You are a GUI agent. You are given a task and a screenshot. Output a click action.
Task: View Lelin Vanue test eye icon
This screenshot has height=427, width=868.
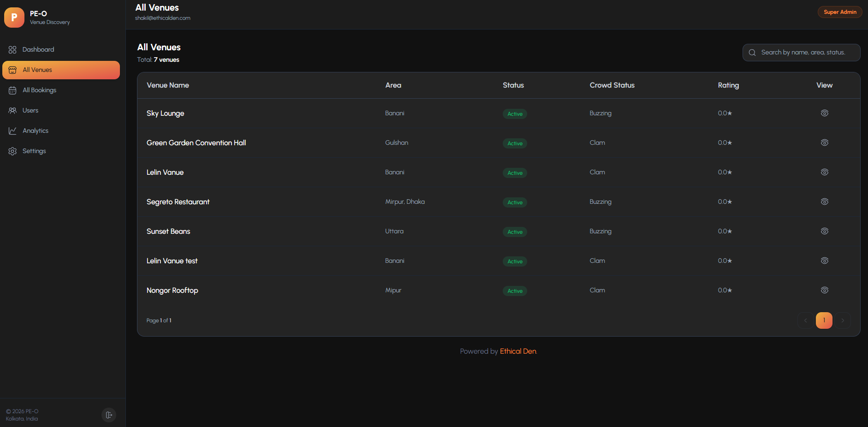coord(825,261)
